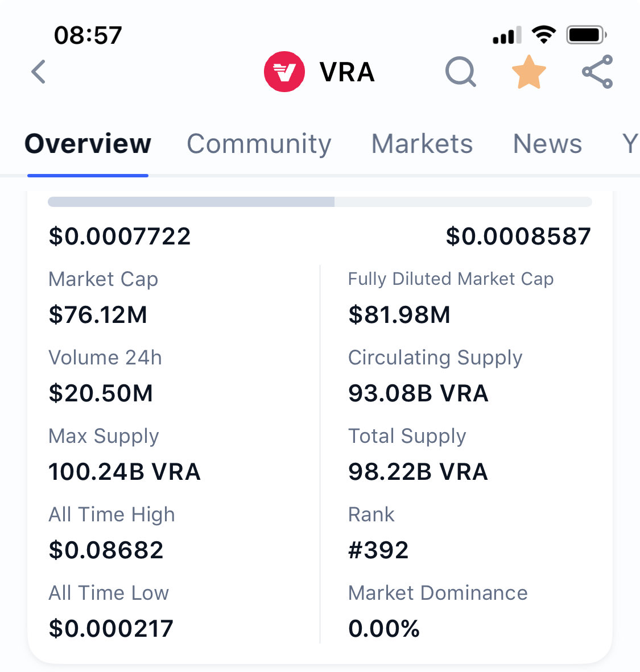Tap the VRA title text
This screenshot has height=672, width=640.
point(347,72)
